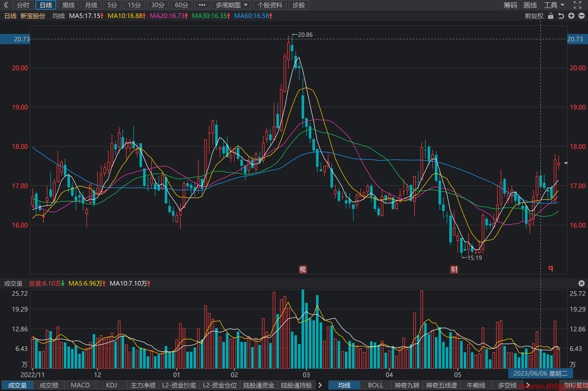
Task: Zoom out with the minus circle icon
Action: tap(582, 16)
